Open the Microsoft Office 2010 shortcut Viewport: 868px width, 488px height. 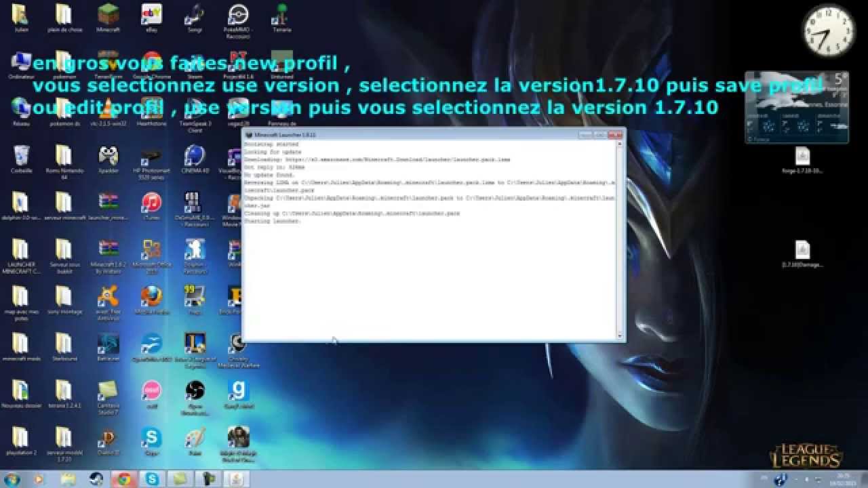[x=151, y=256]
